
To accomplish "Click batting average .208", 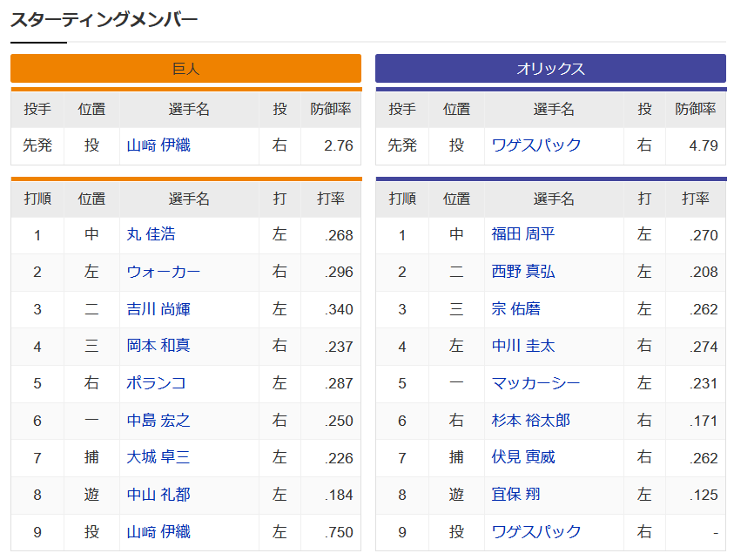I will tap(704, 272).
